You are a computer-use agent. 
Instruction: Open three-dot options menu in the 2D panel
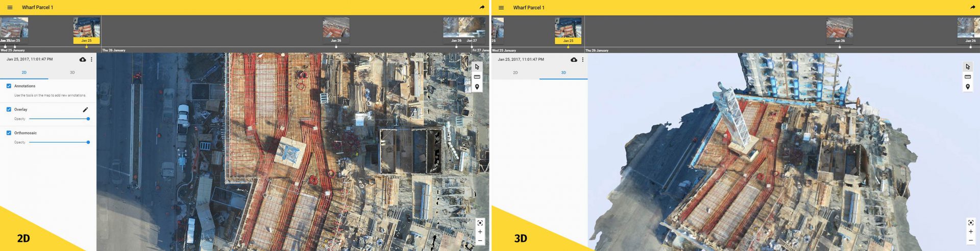(92, 60)
